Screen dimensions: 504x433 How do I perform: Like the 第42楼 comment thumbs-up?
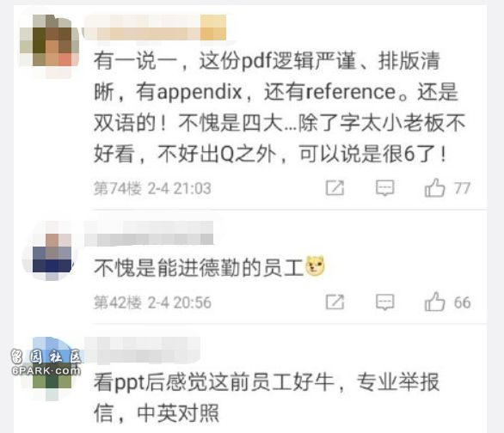coord(434,302)
